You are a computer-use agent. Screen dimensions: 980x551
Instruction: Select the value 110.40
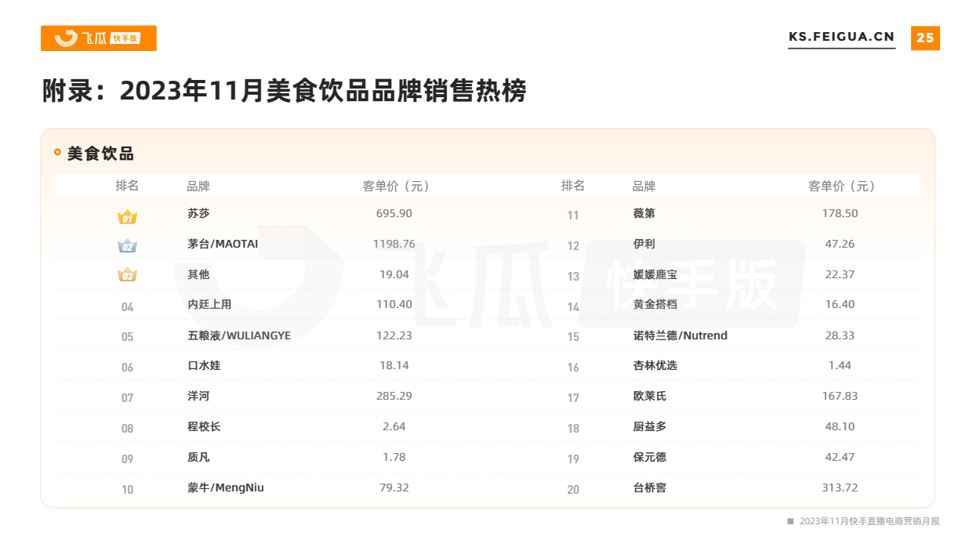point(394,304)
